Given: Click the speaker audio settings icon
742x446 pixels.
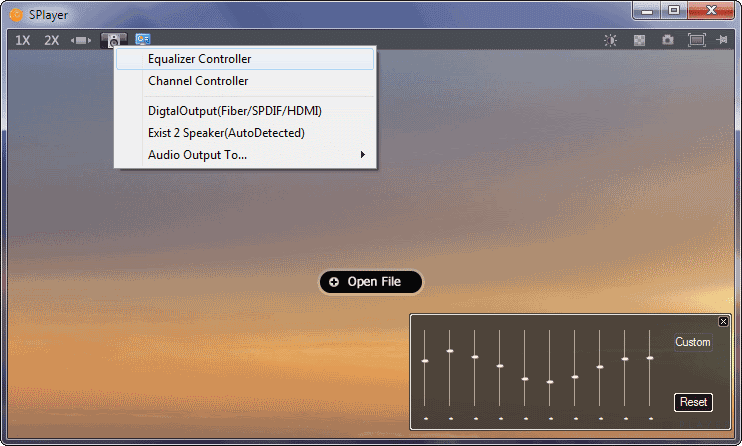Looking at the screenshot, I should point(114,40).
